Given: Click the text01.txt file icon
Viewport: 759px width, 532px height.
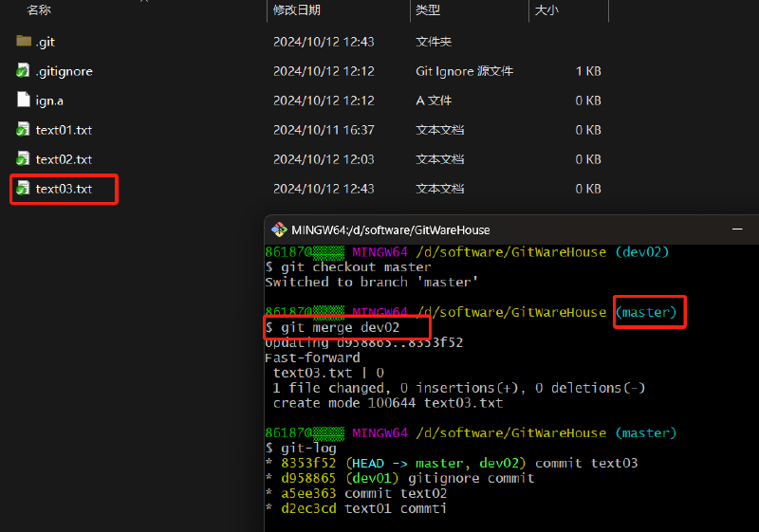Looking at the screenshot, I should click(23, 129).
